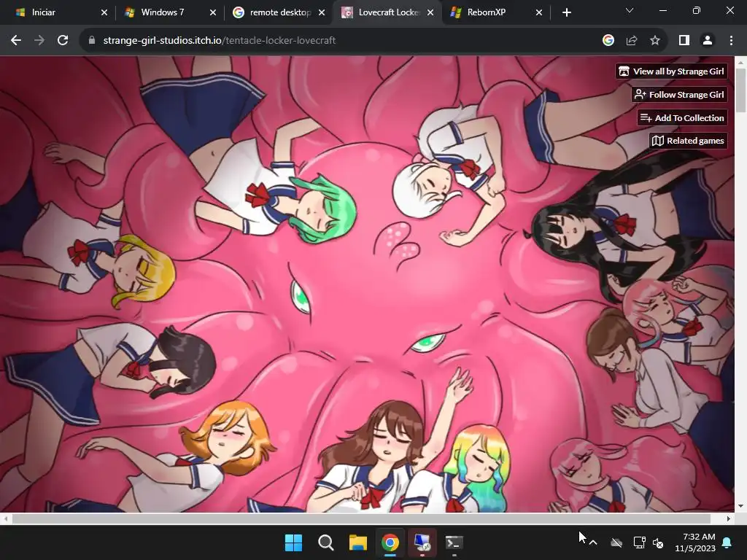Close the Lovecraft Locker tab

tap(430, 12)
